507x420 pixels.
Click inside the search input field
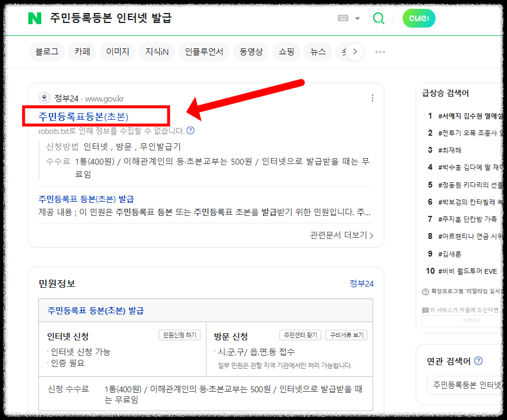click(x=177, y=18)
